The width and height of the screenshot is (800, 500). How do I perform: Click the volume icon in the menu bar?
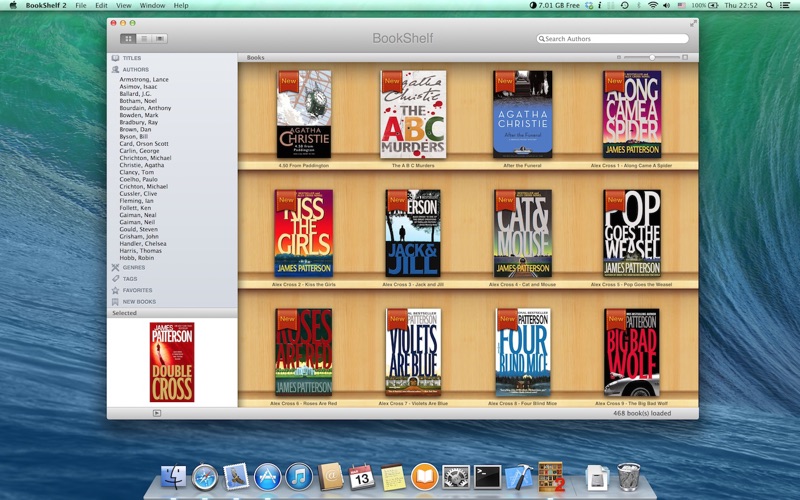pos(666,6)
